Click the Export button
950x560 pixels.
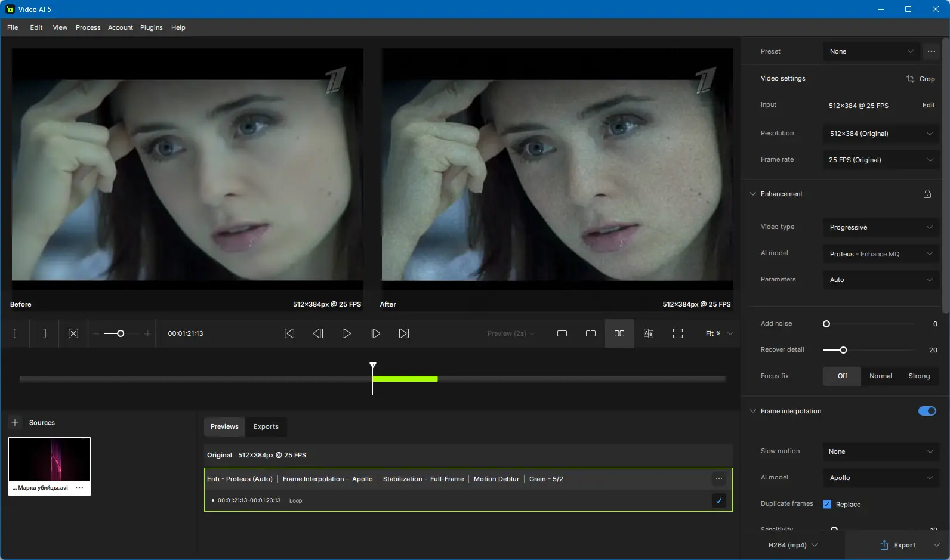pyautogui.click(x=897, y=545)
